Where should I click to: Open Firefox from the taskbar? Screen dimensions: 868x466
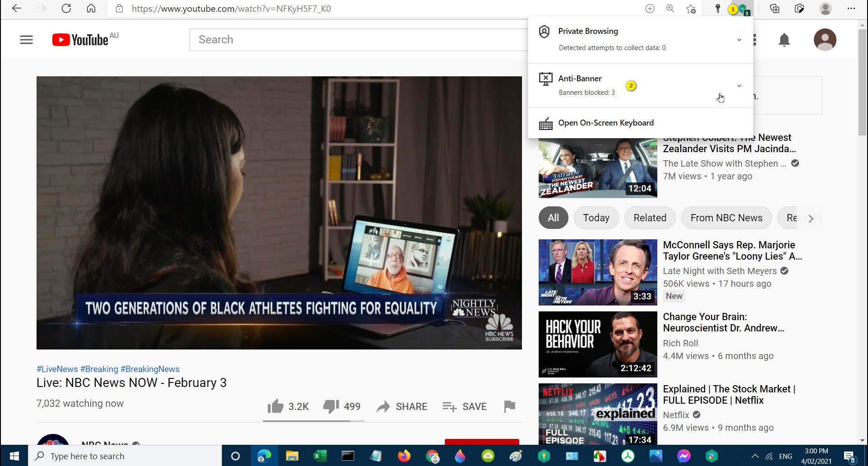(x=404, y=456)
